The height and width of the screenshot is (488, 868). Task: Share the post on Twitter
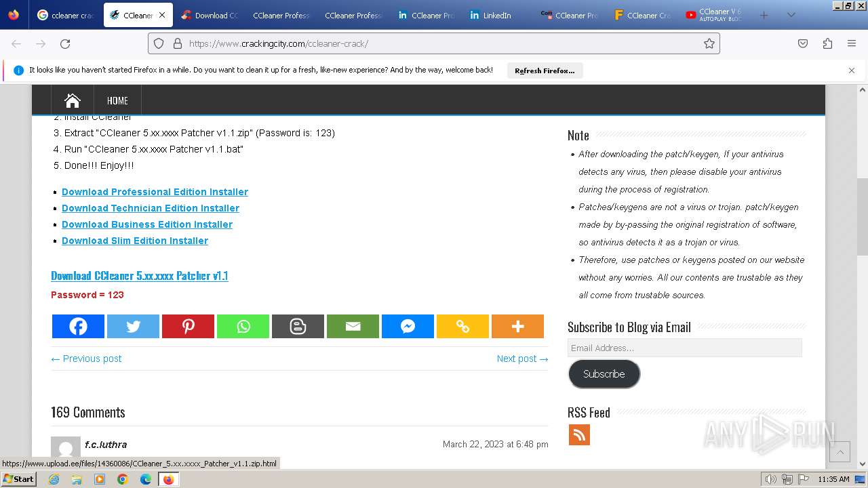coord(133,326)
